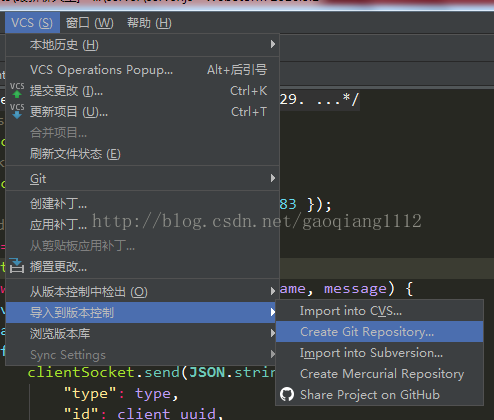Select 刷新文件状态 (E)
494x420 pixels.
click(143, 154)
